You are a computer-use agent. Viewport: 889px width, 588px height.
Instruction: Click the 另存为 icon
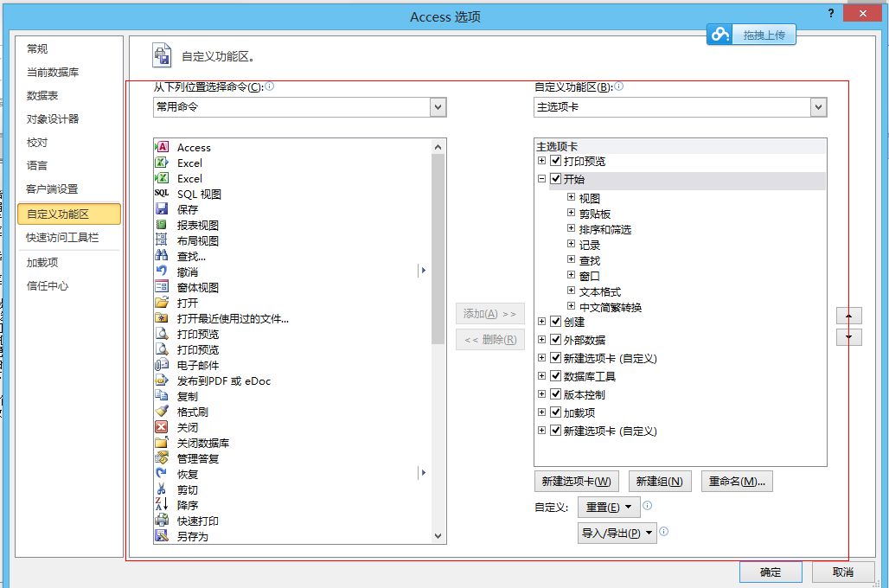pyautogui.click(x=162, y=535)
